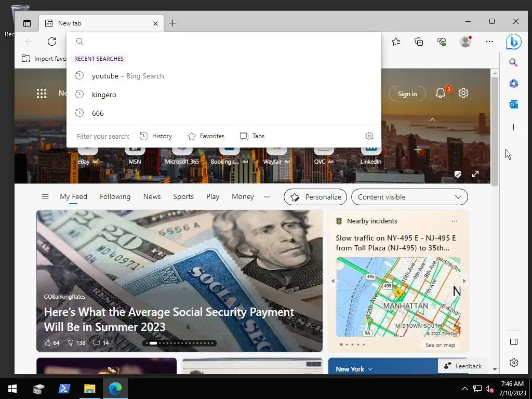Open page settings gear near Sign in
532x399 pixels.
pos(463,93)
